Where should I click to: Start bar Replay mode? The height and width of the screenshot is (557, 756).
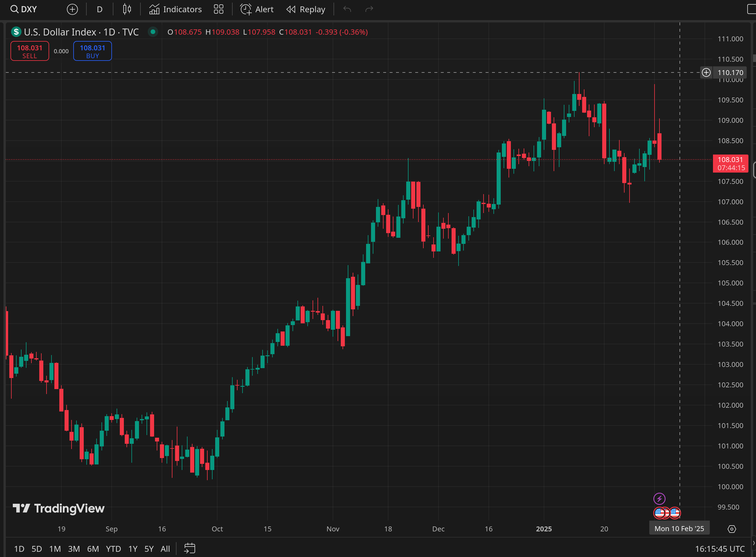[306, 9]
